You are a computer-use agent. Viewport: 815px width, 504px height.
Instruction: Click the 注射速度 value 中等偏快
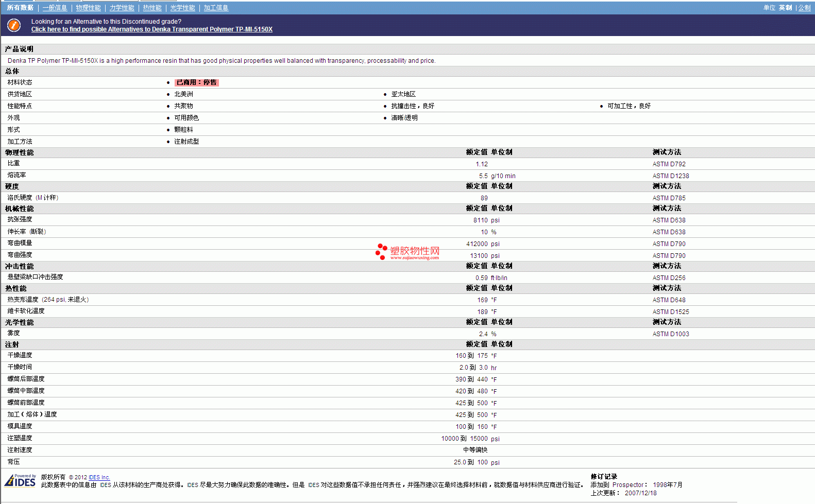(x=475, y=450)
